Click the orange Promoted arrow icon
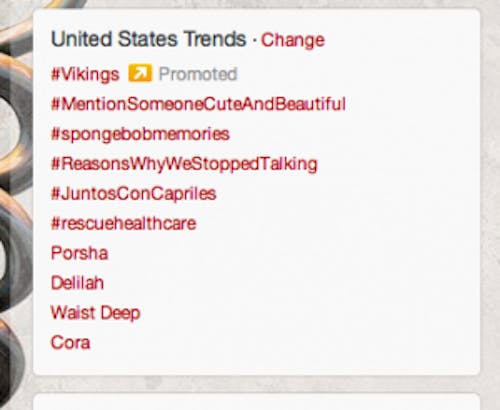The height and width of the screenshot is (410, 500). pos(140,73)
